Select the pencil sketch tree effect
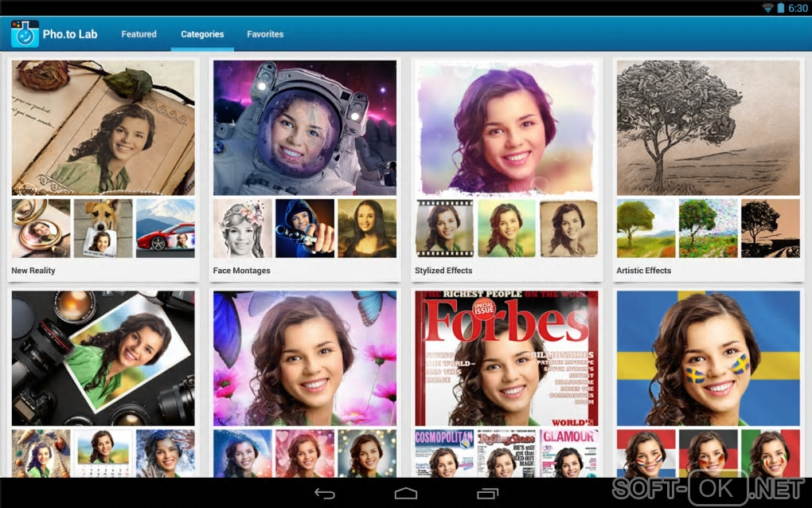This screenshot has width=812, height=508. 708,127
